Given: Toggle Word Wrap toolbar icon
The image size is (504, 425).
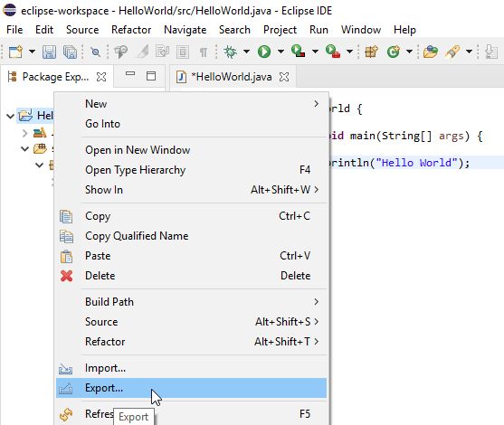Looking at the screenshot, I should click(162, 52).
